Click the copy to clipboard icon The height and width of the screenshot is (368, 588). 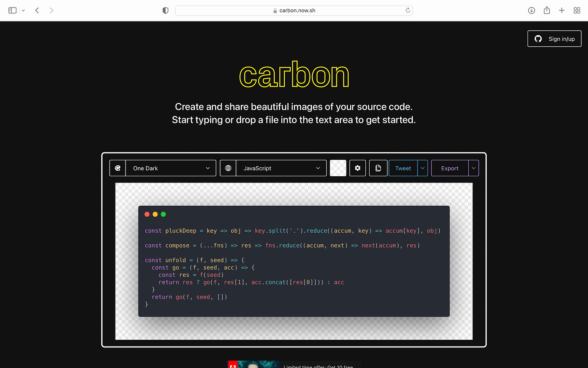pyautogui.click(x=378, y=168)
